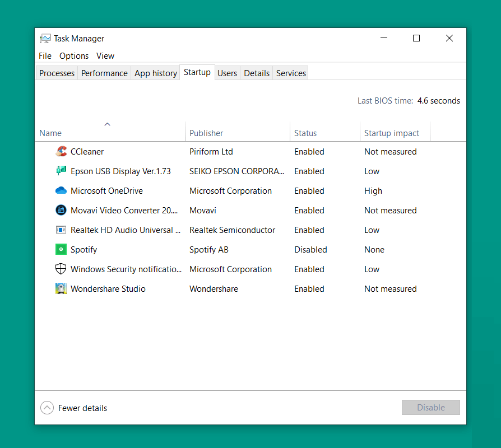
Task: Click the Realtek HD Audio icon
Action: [x=61, y=230]
